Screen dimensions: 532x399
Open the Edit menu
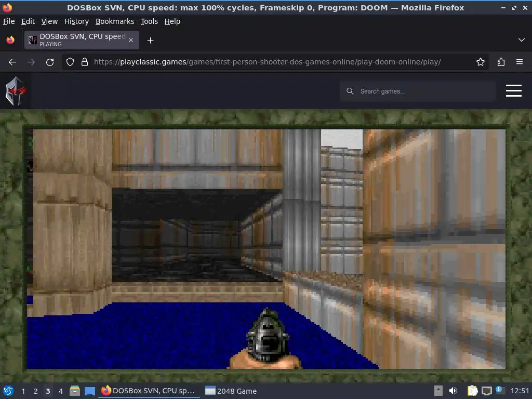tap(28, 21)
